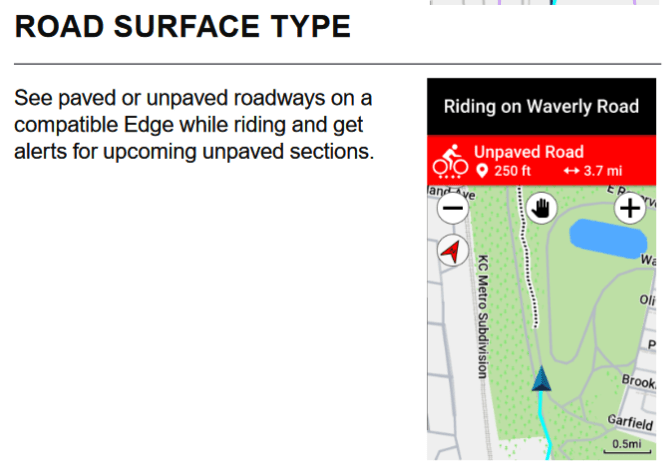Tap the Riding on Waverly Road header
Screen dimensions: 671x472
(541, 107)
